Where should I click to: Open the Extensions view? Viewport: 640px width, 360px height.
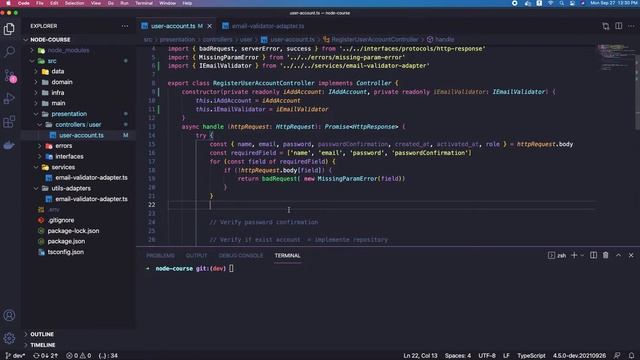(9, 122)
